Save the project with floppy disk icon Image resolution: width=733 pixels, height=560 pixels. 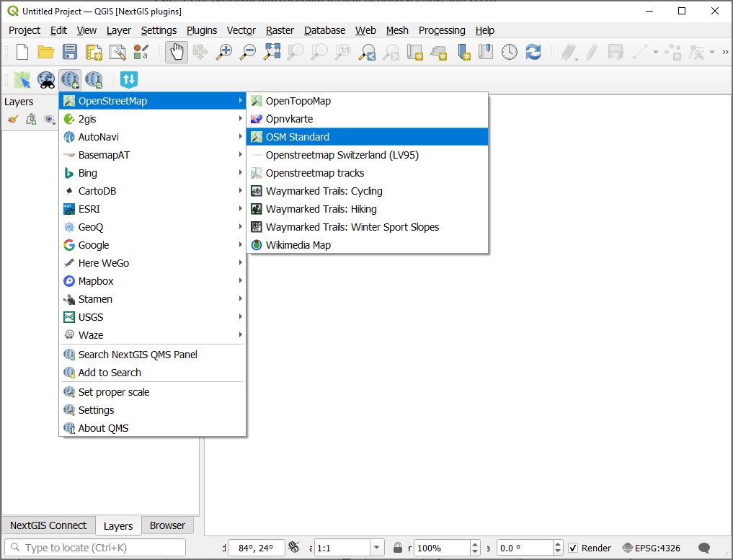point(69,52)
